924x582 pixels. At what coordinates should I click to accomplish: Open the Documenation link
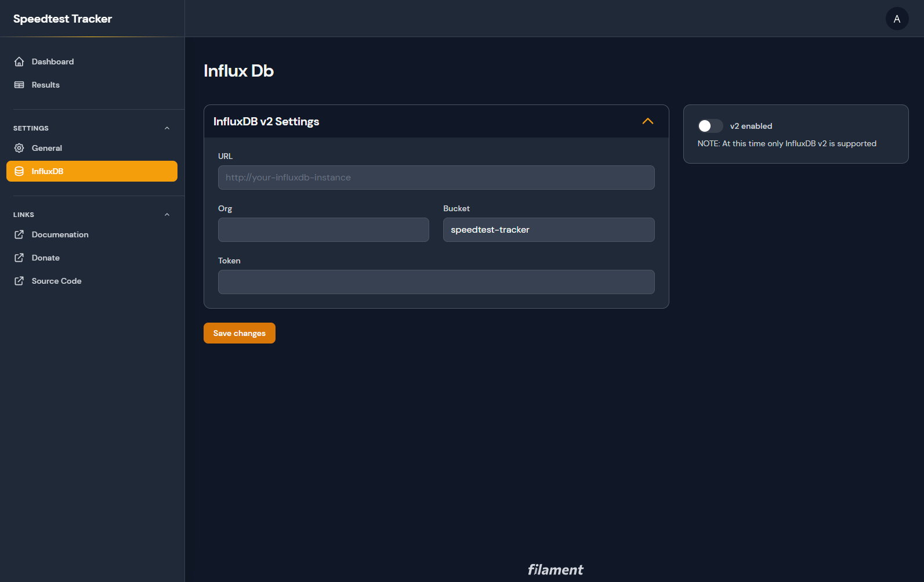(x=92, y=234)
